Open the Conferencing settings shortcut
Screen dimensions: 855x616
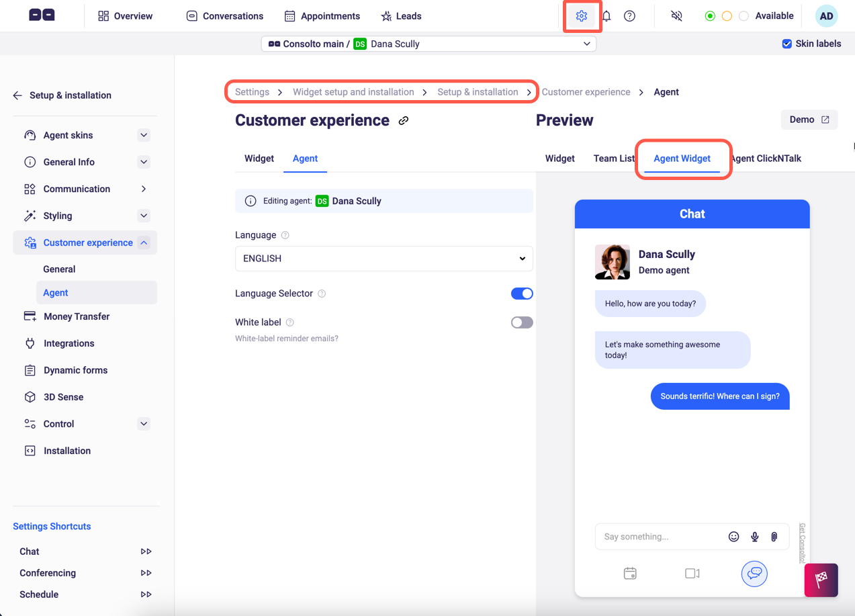coord(47,572)
